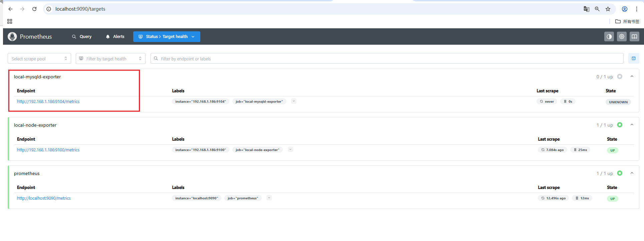This screenshot has height=241, width=644.
Task: Expand labels for local-node-exporter target
Action: (x=290, y=150)
